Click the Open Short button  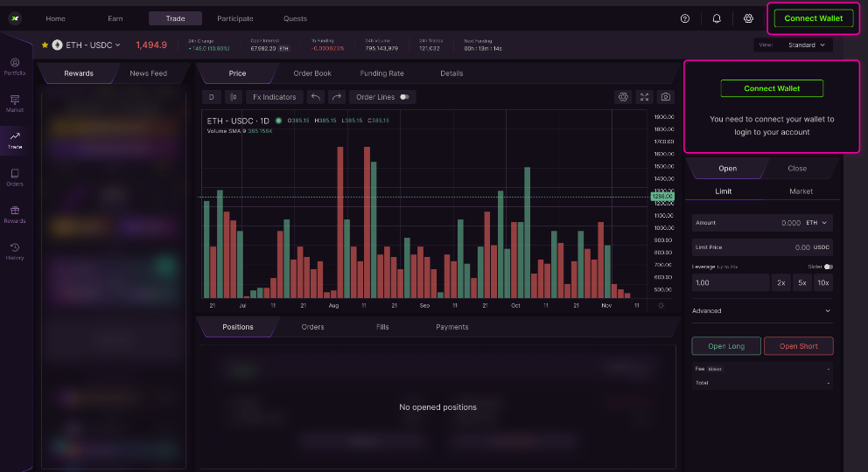798,346
